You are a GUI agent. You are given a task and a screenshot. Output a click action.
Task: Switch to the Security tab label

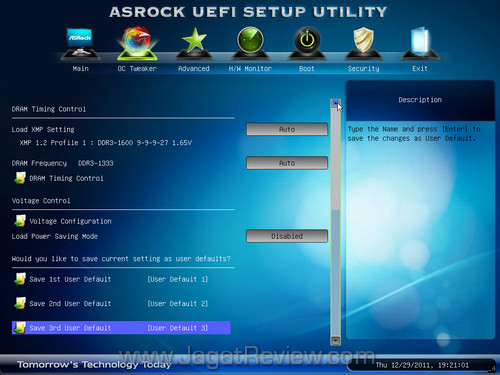[363, 69]
